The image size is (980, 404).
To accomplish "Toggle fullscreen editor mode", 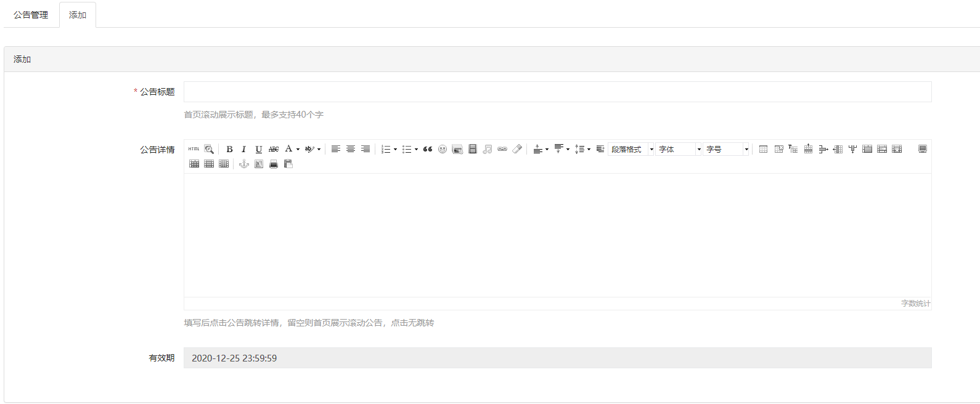I will point(922,149).
